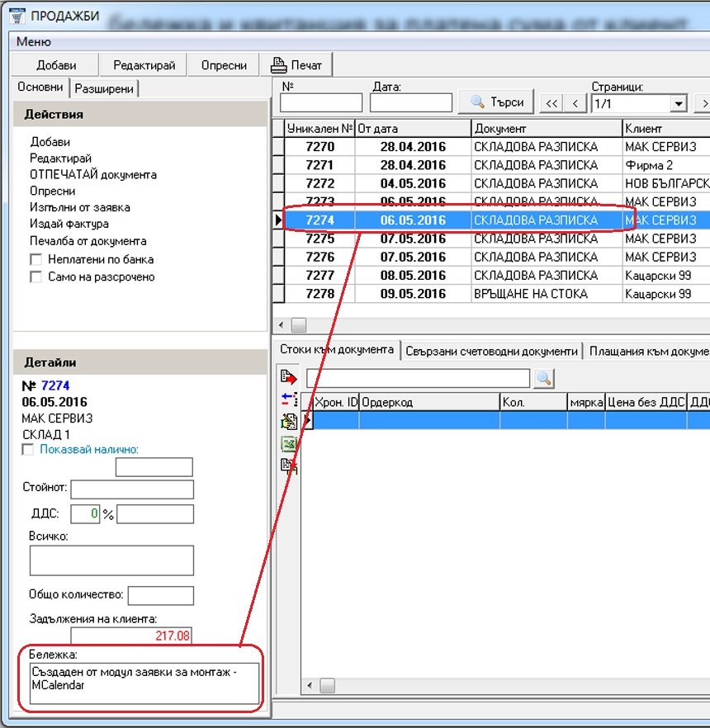The height and width of the screenshot is (728, 710).
Task: Click the Ордеркод column header
Action: [x=429, y=402]
